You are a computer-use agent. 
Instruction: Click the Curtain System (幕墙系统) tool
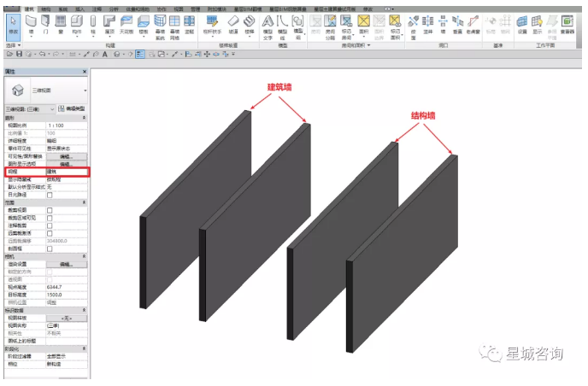[x=160, y=27]
